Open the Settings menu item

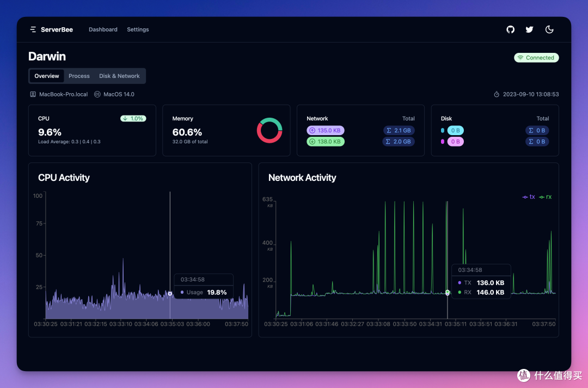(138, 29)
